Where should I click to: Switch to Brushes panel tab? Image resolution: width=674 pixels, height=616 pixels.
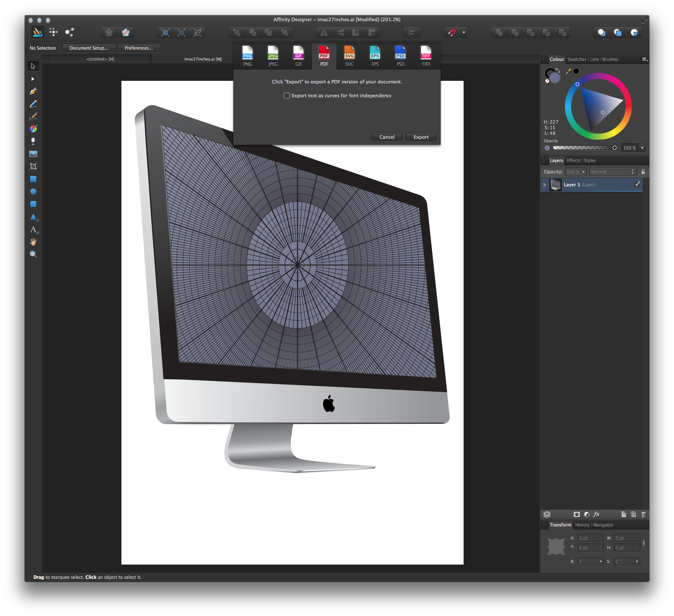click(x=610, y=59)
